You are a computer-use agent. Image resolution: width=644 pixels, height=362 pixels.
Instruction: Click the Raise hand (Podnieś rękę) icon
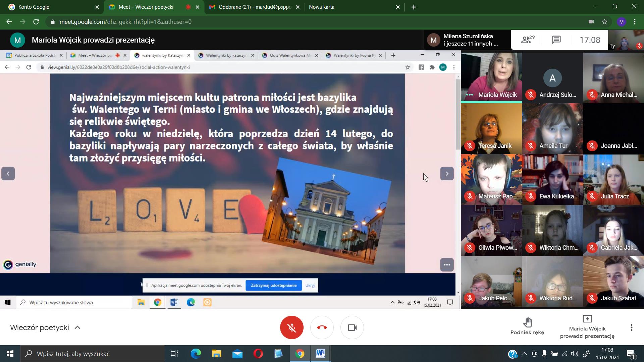[x=527, y=322]
